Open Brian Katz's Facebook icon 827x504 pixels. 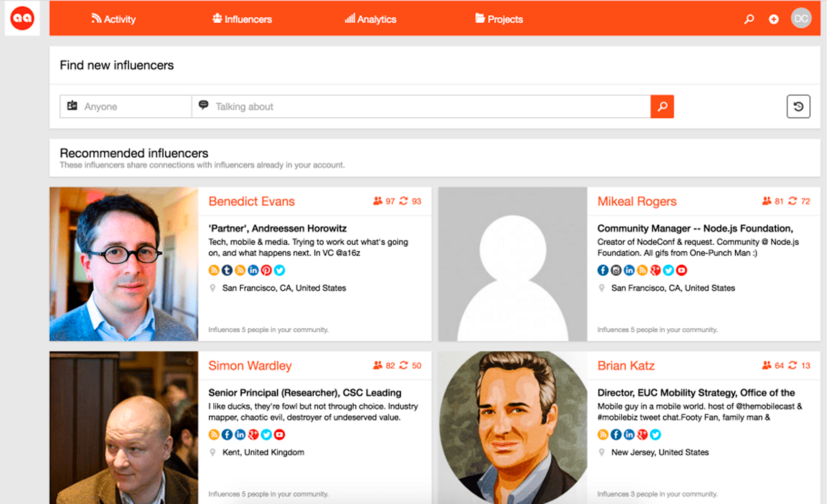coord(616,435)
